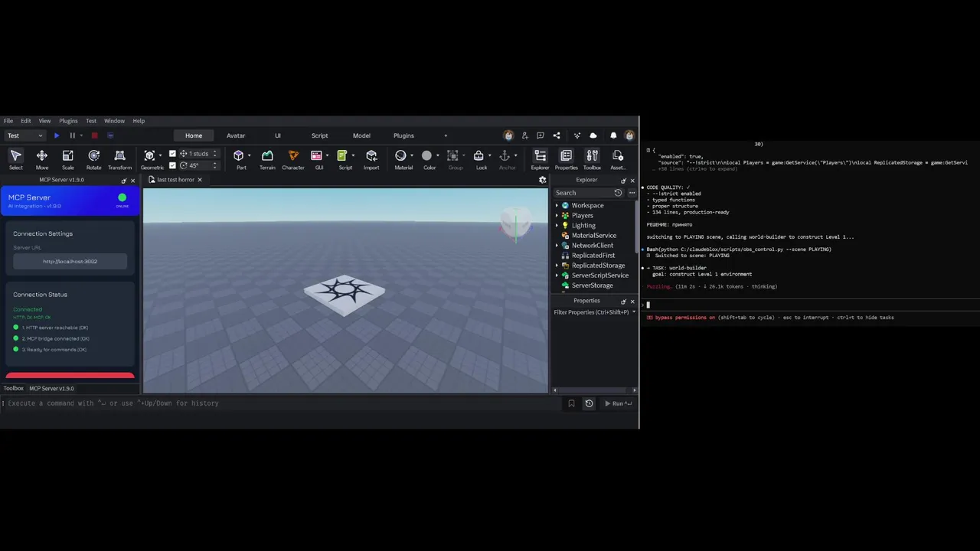This screenshot has width=980, height=551.
Task: Expand the Lighting tree node
Action: point(557,225)
